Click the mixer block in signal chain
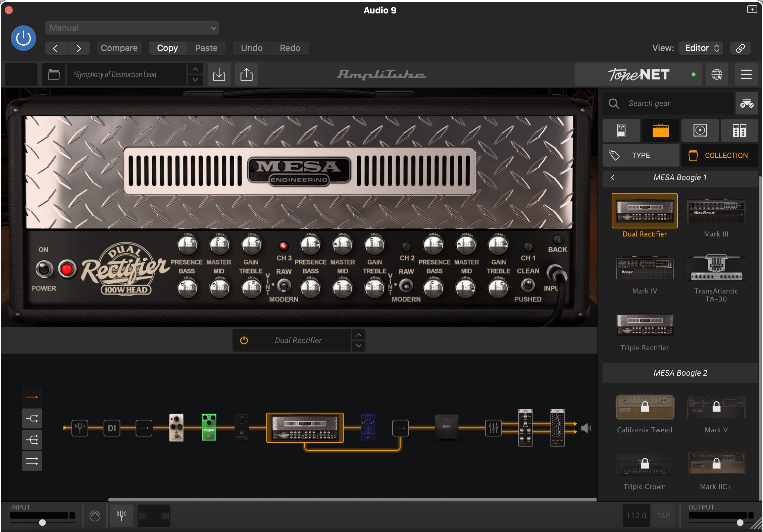763x532 pixels. coord(493,428)
